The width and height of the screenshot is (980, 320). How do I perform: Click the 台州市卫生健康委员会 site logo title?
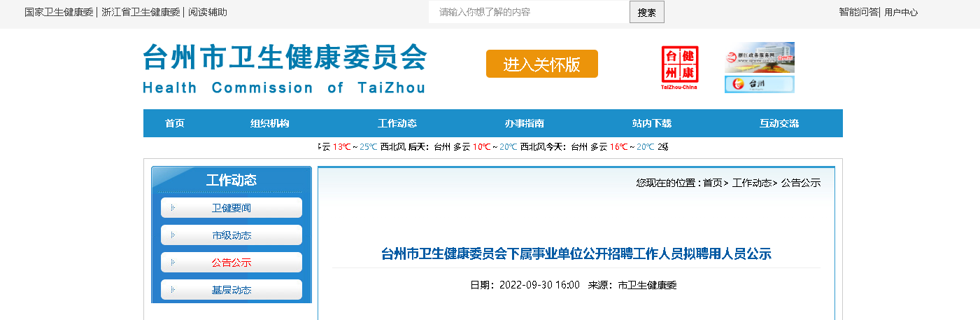click(x=285, y=57)
